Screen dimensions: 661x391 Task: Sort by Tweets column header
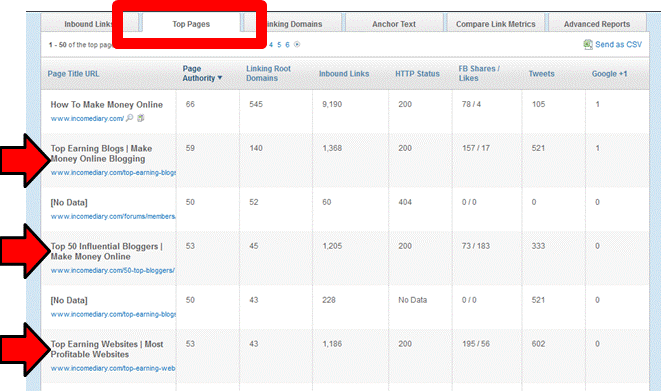[542, 74]
